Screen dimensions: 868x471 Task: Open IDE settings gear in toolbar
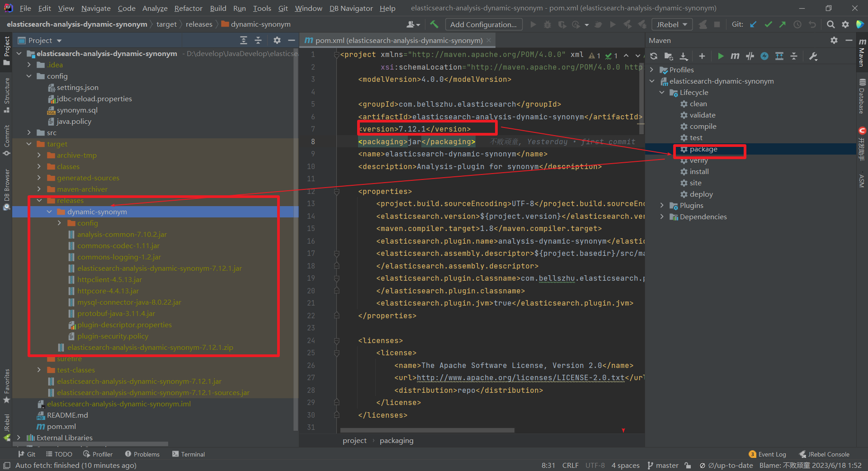point(845,24)
